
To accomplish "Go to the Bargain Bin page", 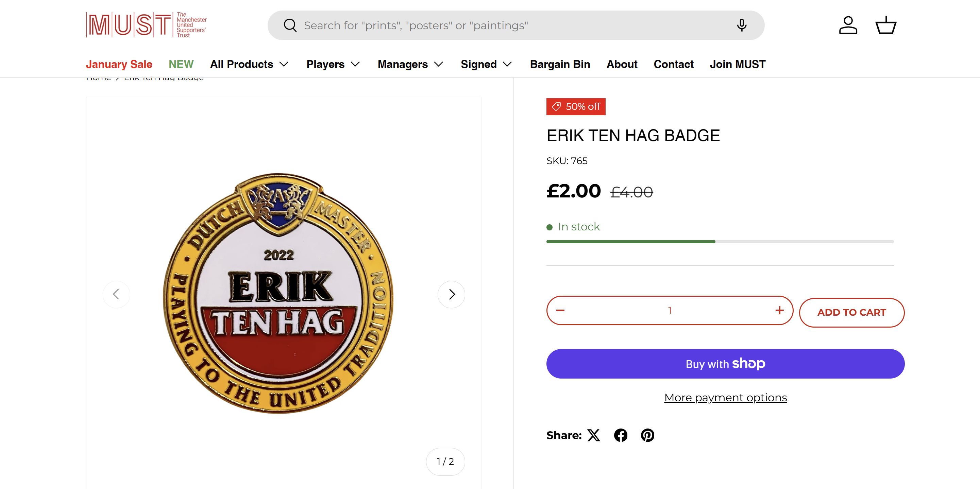I will click(560, 64).
